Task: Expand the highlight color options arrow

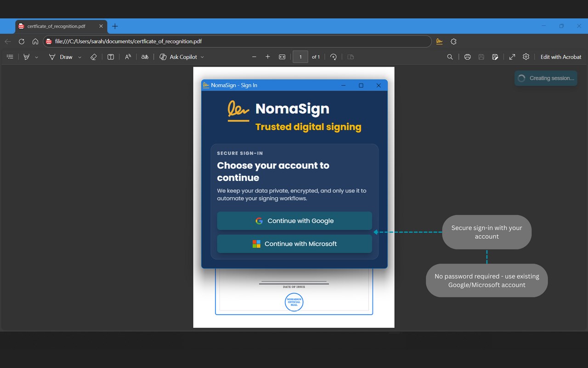Action: click(x=37, y=57)
